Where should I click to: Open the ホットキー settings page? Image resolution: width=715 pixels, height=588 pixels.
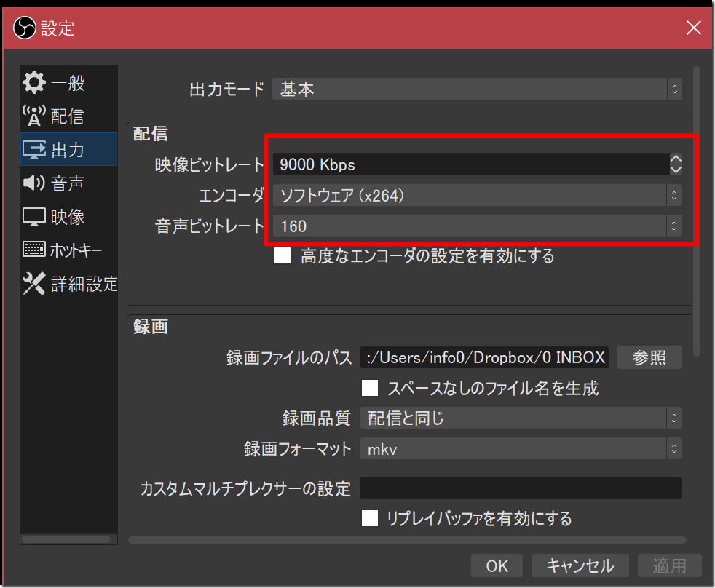point(69,250)
